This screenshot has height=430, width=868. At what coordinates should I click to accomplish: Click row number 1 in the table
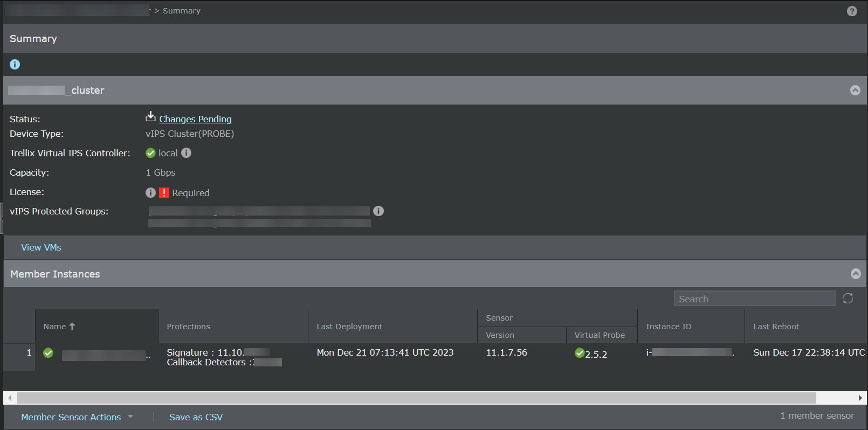[x=29, y=352]
